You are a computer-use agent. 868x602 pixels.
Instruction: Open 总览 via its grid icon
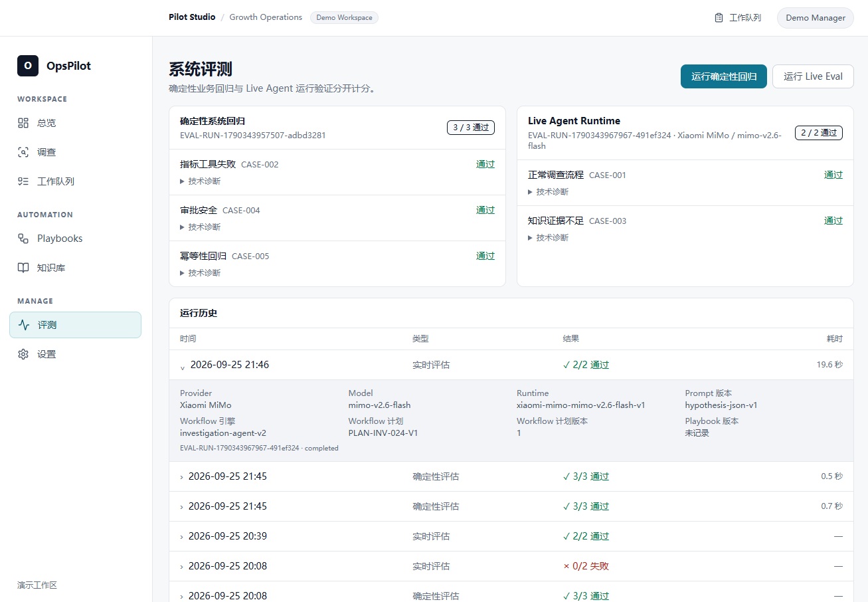(x=23, y=123)
